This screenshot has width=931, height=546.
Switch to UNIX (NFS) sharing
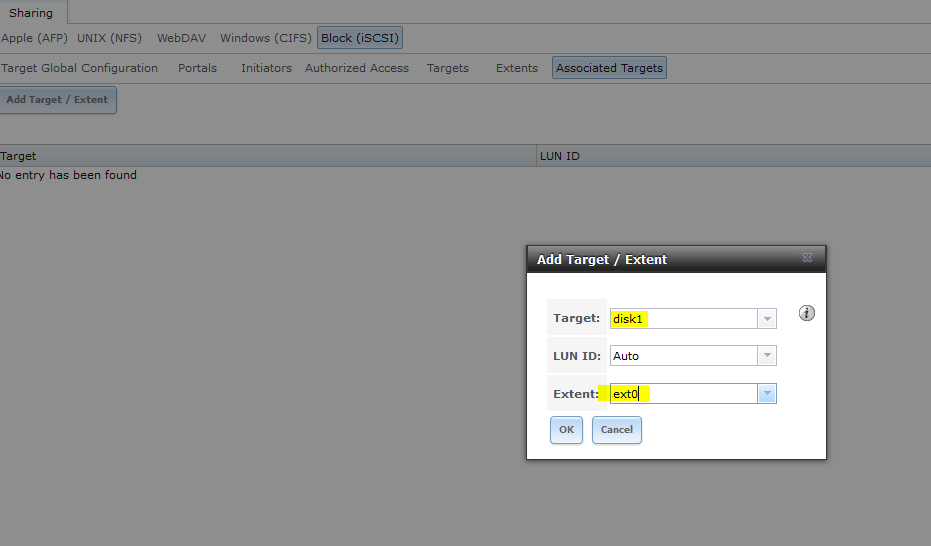pos(109,38)
